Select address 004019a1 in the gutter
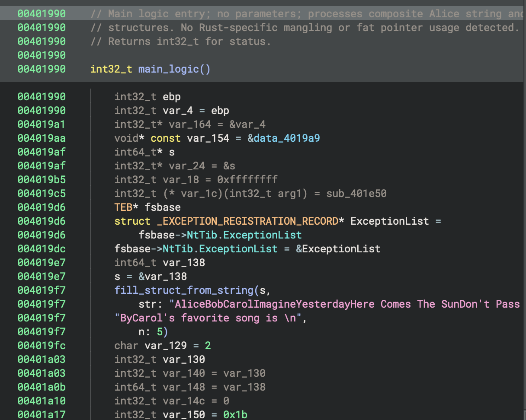The width and height of the screenshot is (526, 420). [42, 124]
